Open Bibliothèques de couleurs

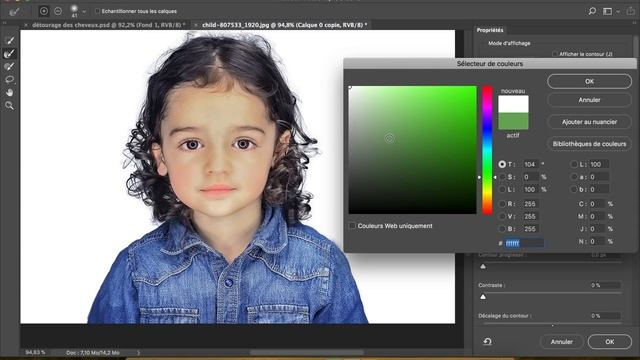(x=589, y=144)
